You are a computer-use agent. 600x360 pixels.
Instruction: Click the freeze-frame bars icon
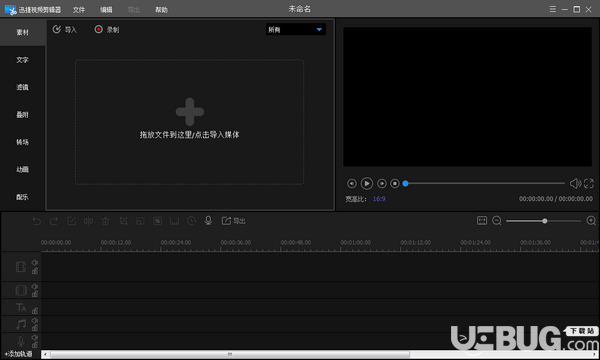point(174,221)
